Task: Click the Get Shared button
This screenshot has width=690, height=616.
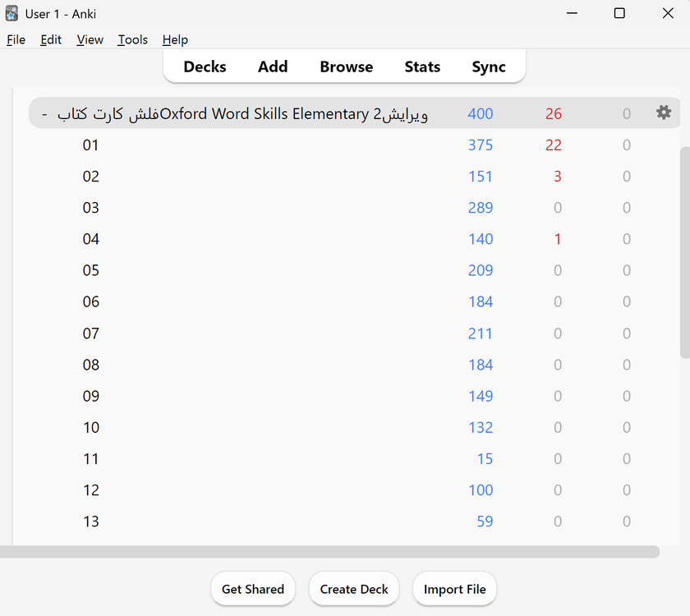Action: 253,589
